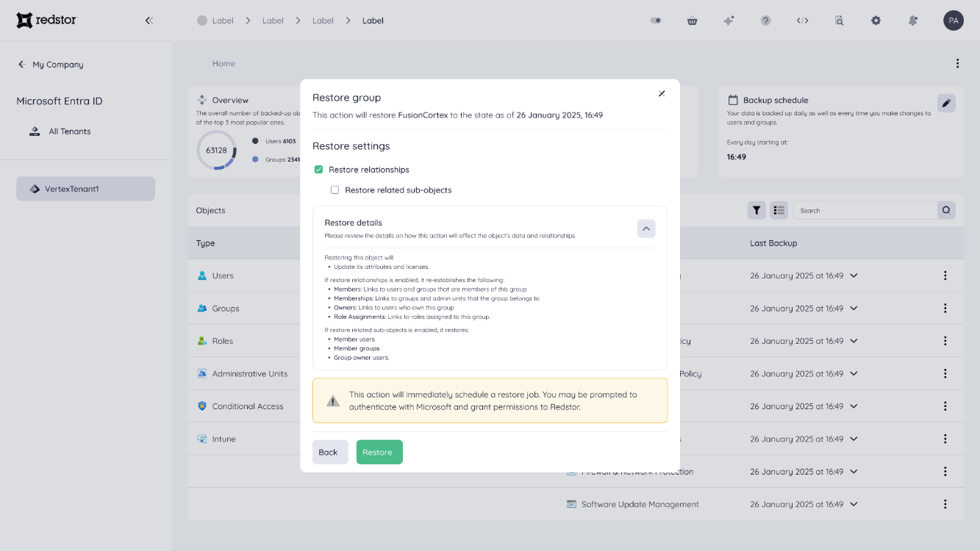Open kebab menu for Users row
Image resolution: width=980 pixels, height=551 pixels.
(x=945, y=276)
